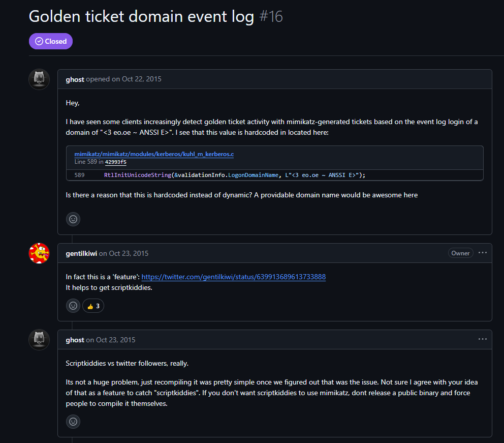This screenshot has width=504, height=443.
Task: Click ghost avatar on the last comment
Action: point(39,340)
